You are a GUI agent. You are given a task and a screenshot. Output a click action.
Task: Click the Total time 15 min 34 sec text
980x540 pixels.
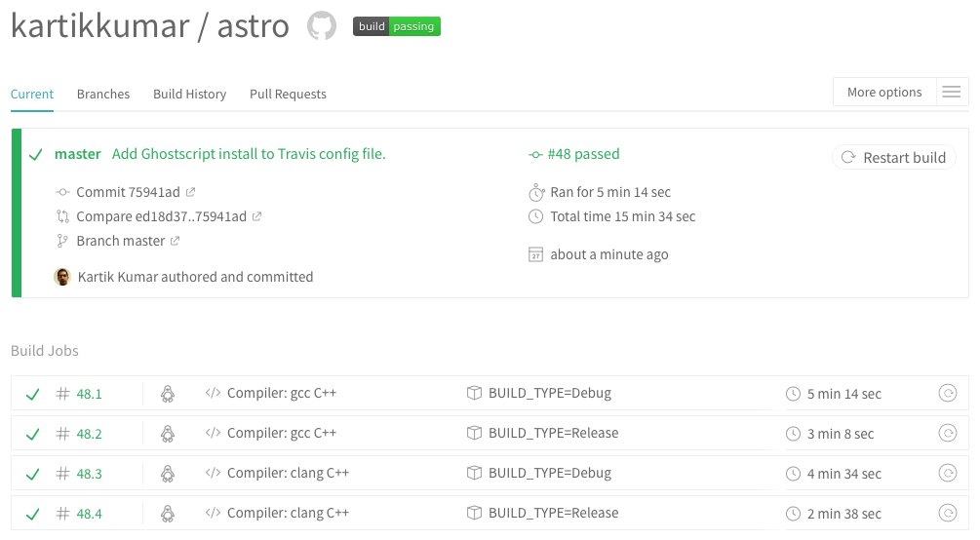tap(622, 216)
